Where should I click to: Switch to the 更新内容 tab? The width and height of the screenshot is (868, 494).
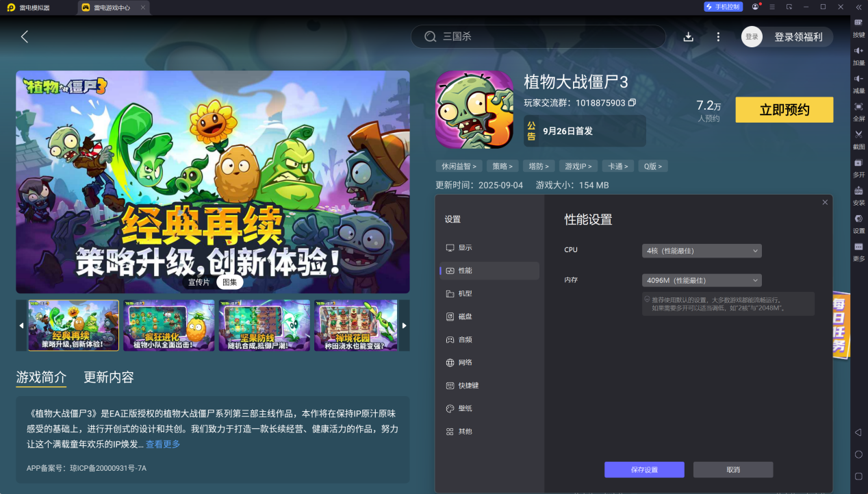109,377
